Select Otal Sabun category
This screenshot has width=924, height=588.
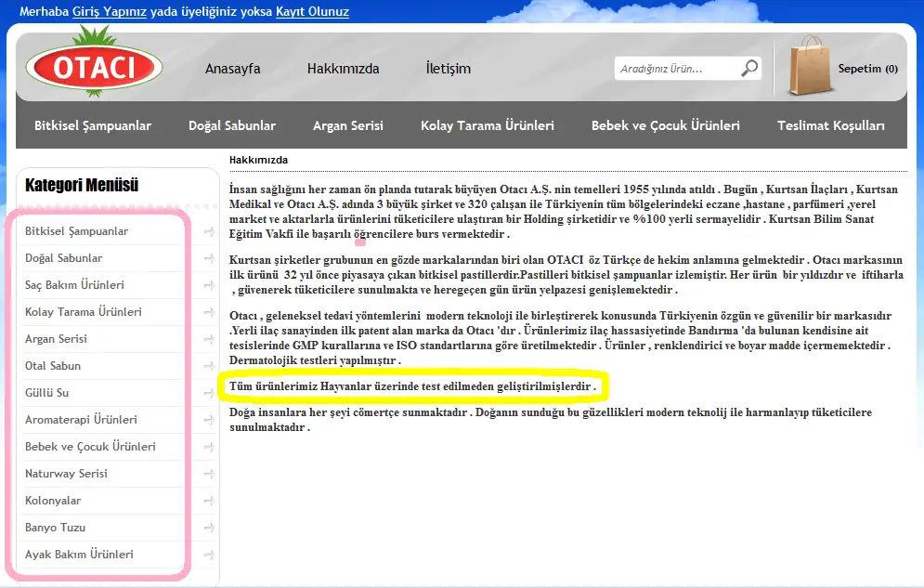coord(53,366)
